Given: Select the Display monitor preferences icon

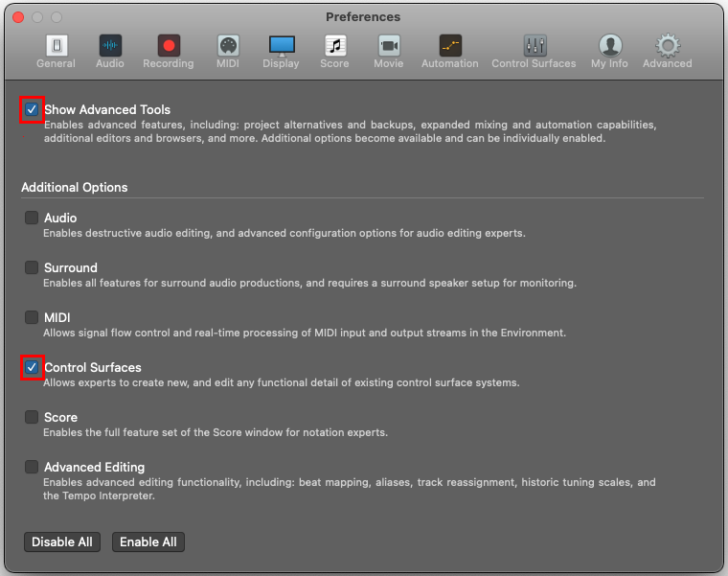Looking at the screenshot, I should pos(282,45).
